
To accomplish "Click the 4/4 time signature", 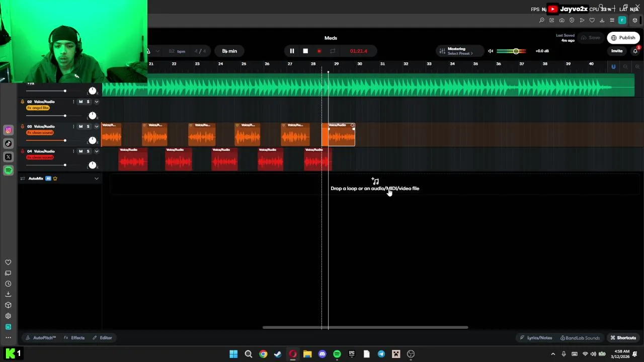I will coord(200,51).
